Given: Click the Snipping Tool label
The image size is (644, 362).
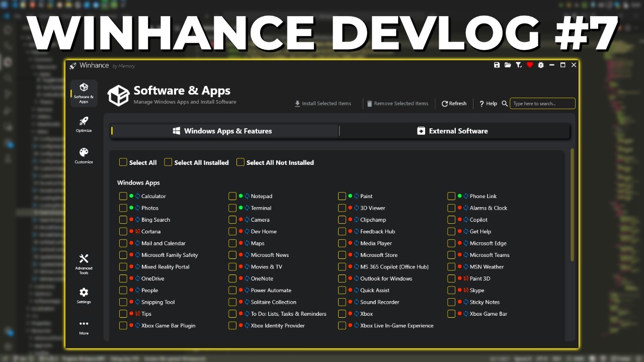Looking at the screenshot, I should tap(158, 302).
